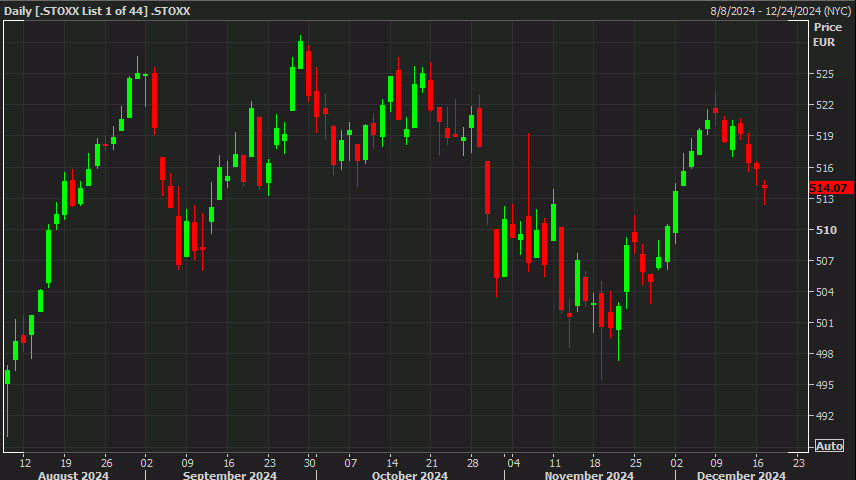The width and height of the screenshot is (856, 480).
Task: Click date tick 26 on the time axis
Action: coord(106,463)
